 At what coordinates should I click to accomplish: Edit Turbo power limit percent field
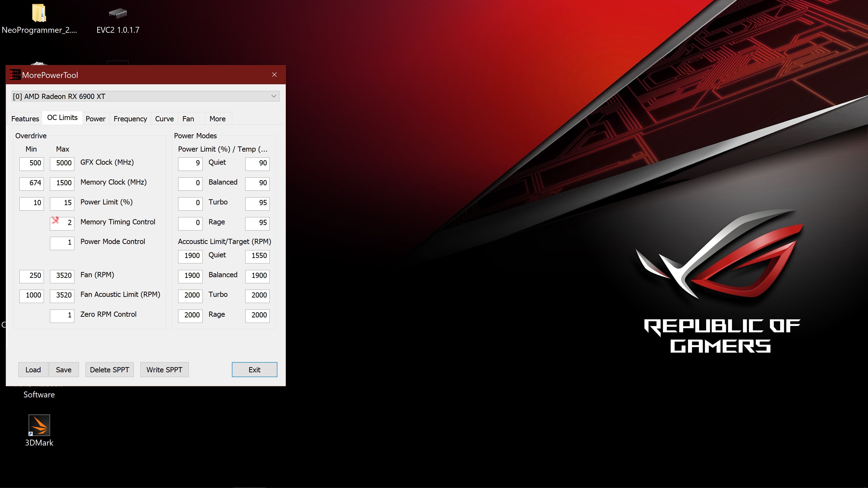pyautogui.click(x=190, y=204)
